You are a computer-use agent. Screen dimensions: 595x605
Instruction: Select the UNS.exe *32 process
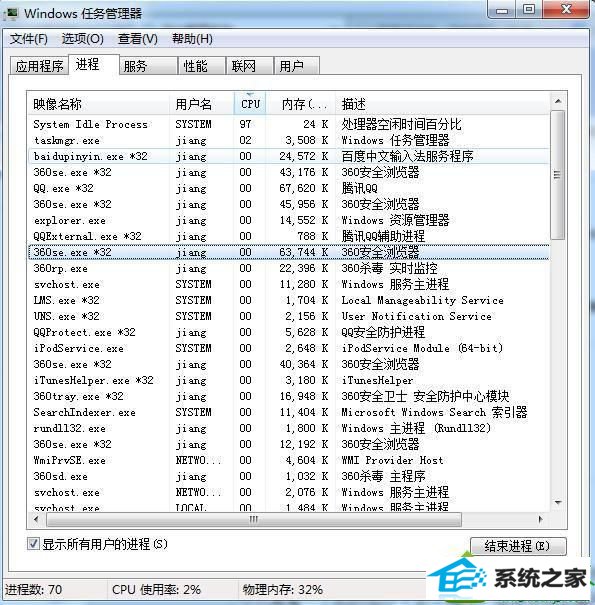pos(289,316)
